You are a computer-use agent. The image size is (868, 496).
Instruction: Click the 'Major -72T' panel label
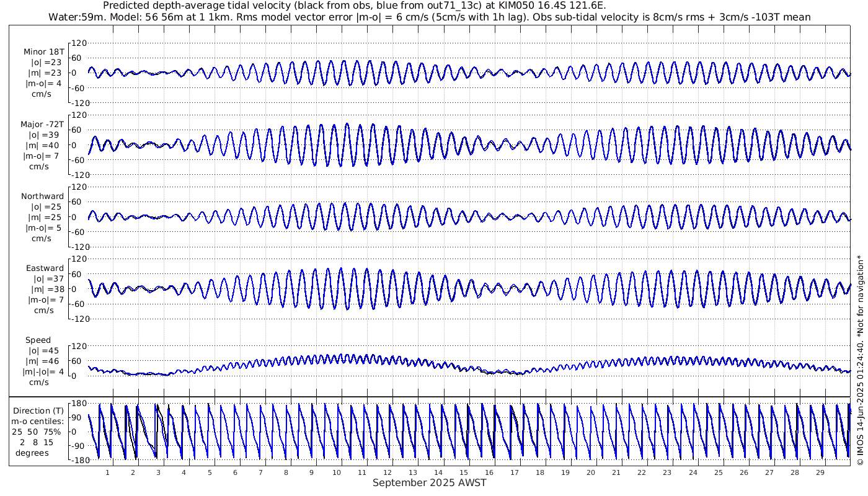point(42,124)
